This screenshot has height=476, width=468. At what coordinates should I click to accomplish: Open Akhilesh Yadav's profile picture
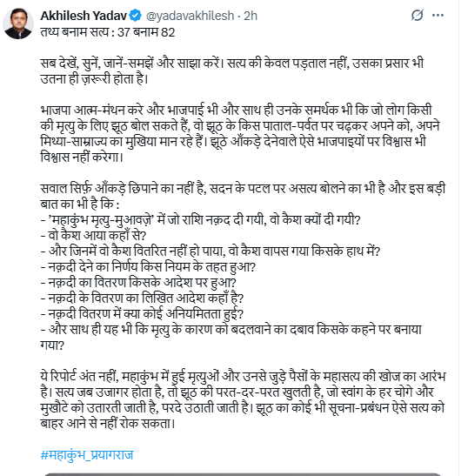pyautogui.click(x=18, y=23)
